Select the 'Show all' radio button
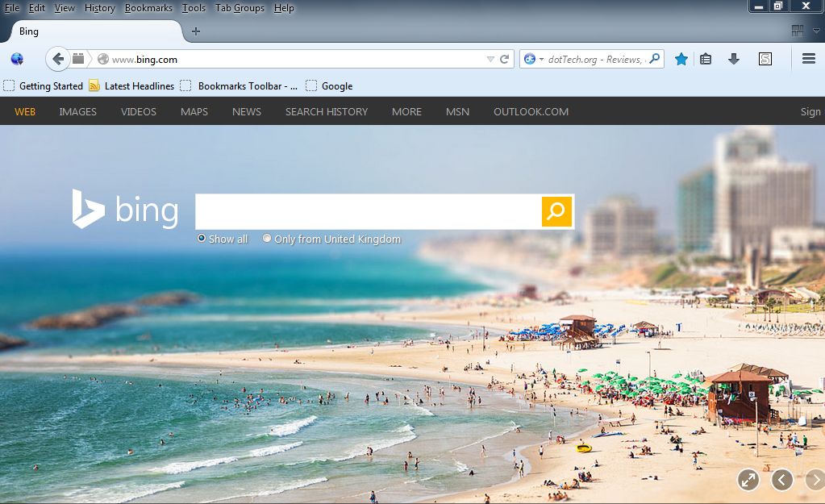This screenshot has height=504, width=825. click(201, 238)
